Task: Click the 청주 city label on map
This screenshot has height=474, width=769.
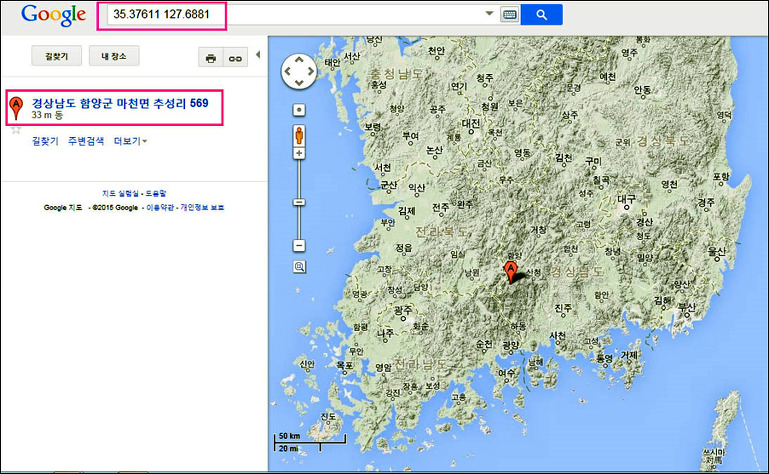Action: [x=485, y=78]
